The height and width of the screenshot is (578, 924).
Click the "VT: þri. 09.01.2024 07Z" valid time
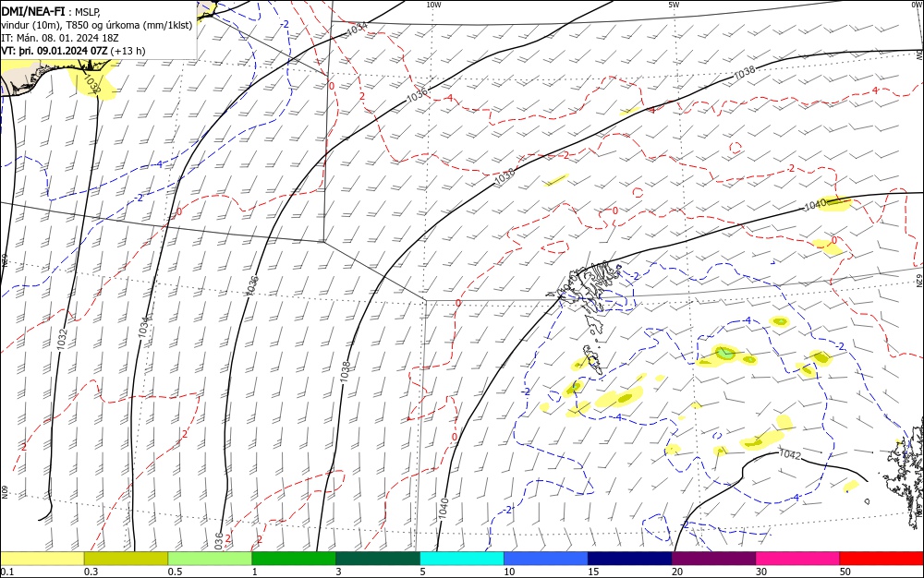pyautogui.click(x=55, y=51)
